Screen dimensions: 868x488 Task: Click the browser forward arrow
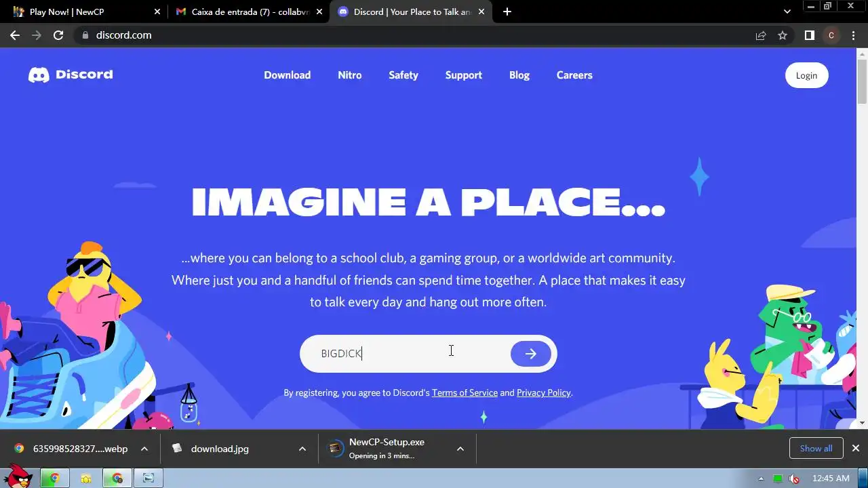[37, 35]
